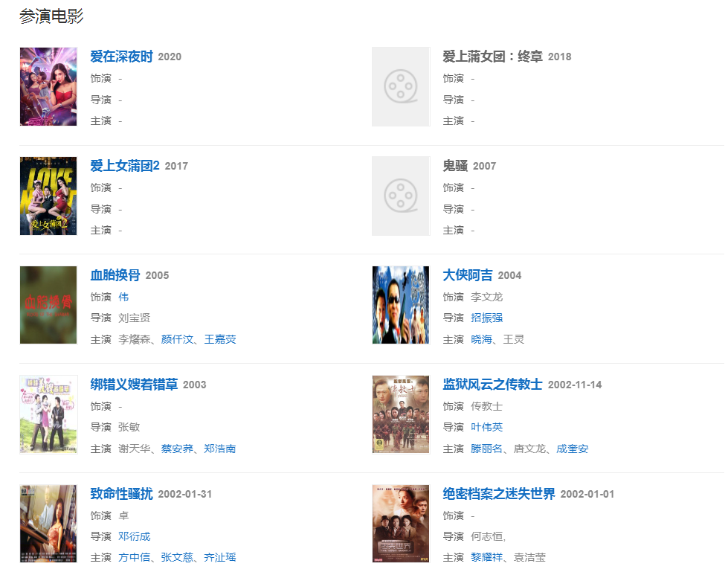
Task: Click placeholder film reel icon for 鬼骚
Action: pos(401,196)
